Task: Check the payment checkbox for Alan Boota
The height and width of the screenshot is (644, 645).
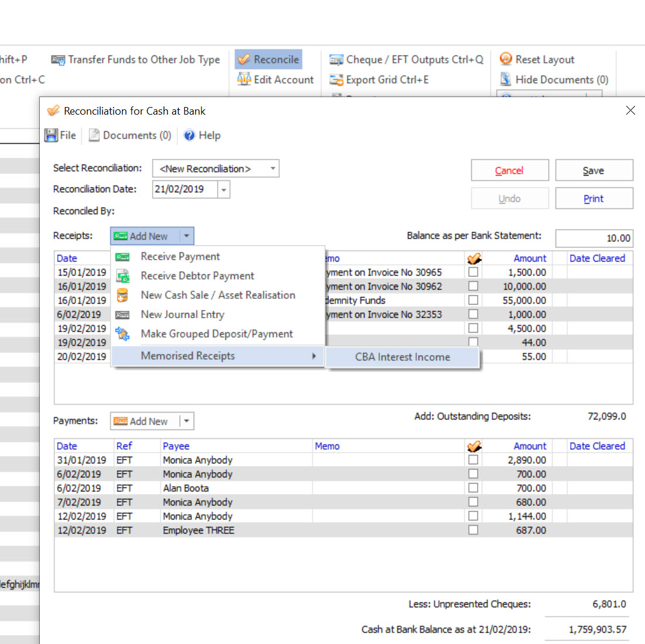Action: click(x=473, y=488)
